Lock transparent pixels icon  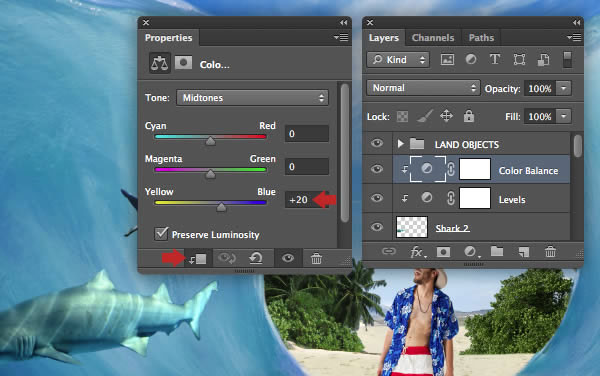[x=402, y=116]
